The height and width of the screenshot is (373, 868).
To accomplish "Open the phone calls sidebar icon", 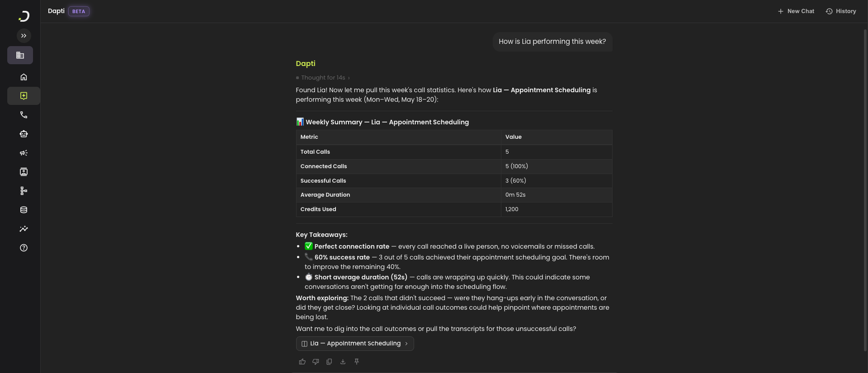I will point(24,115).
